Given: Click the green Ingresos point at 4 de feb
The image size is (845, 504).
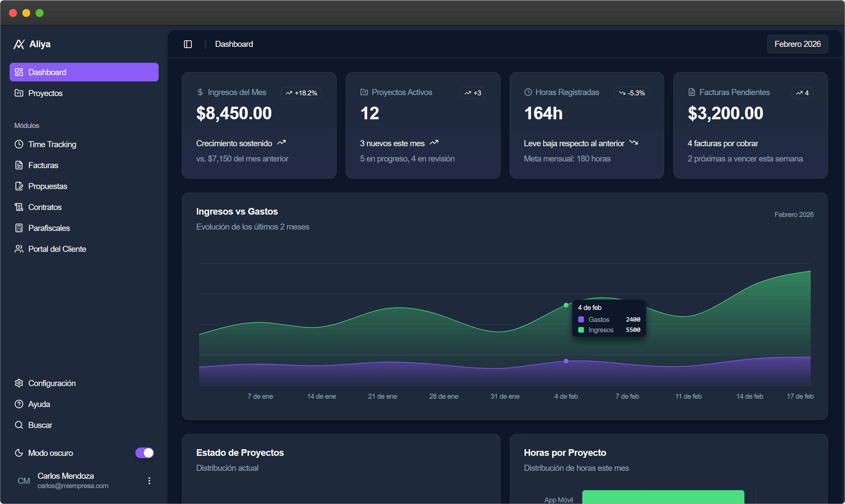Looking at the screenshot, I should coord(566,305).
